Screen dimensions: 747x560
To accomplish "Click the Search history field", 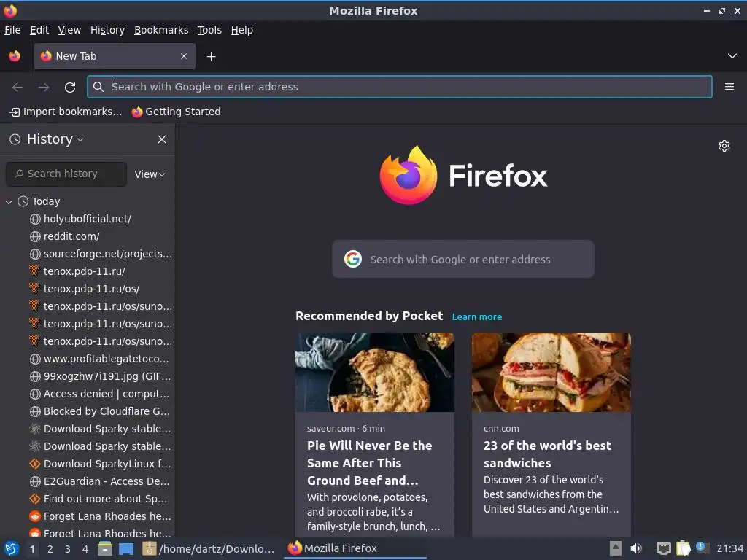I will (66, 174).
